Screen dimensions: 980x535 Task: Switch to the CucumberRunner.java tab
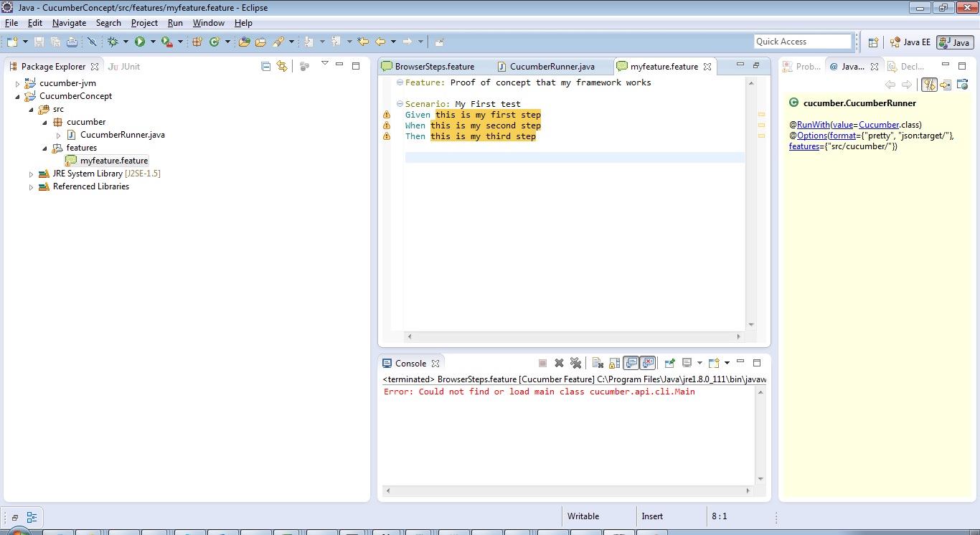pos(551,65)
